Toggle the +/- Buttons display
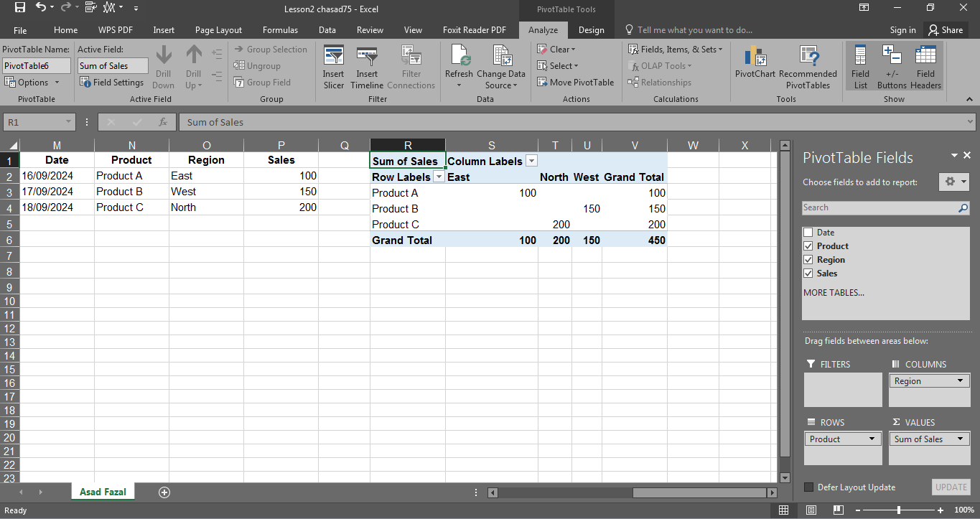This screenshot has height=519, width=980. (892, 67)
